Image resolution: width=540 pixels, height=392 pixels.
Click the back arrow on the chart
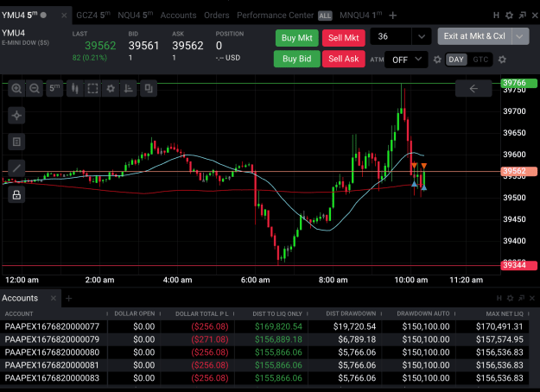tap(473, 88)
